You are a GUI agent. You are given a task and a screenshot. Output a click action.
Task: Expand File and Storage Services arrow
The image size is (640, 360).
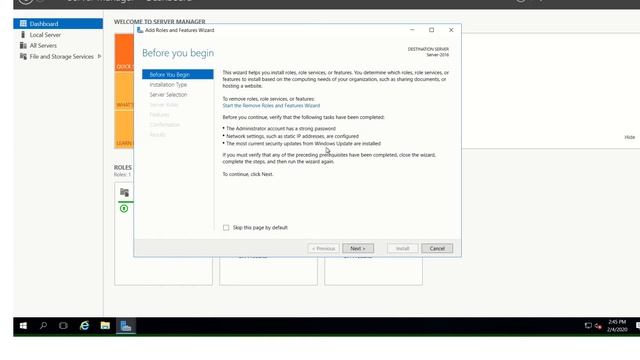tap(99, 56)
